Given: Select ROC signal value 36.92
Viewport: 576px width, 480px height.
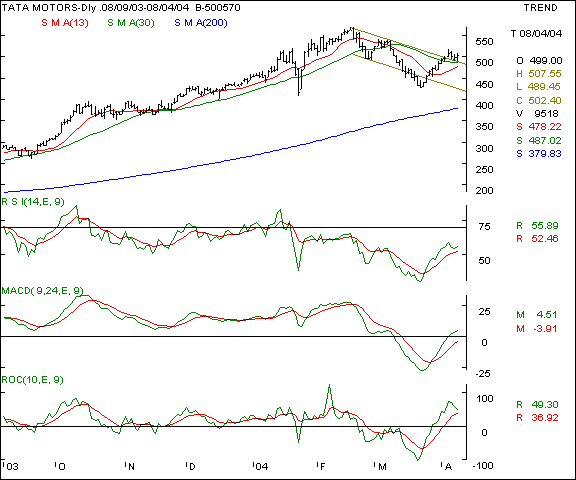Looking at the screenshot, I should pos(545,418).
